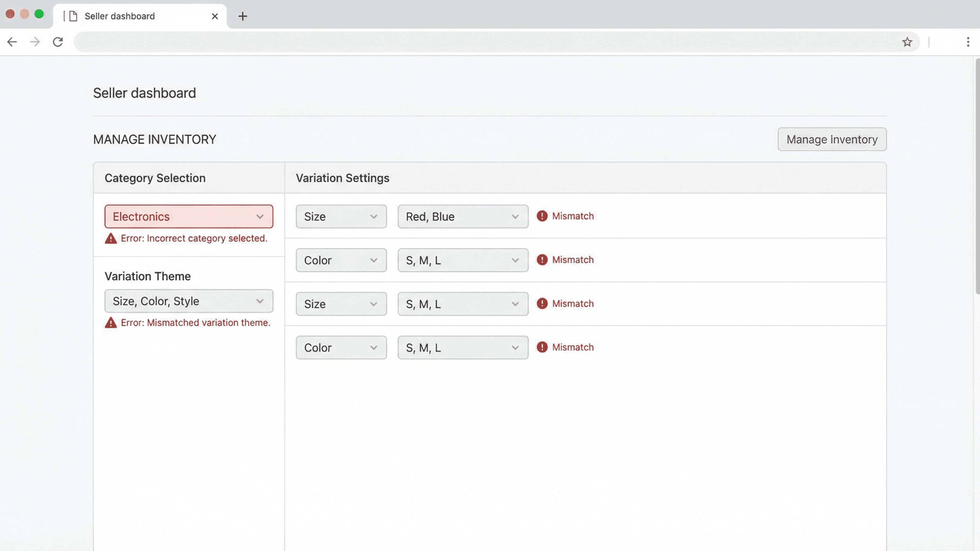This screenshot has height=551, width=980.
Task: Bookmark page with star icon
Action: tap(907, 42)
